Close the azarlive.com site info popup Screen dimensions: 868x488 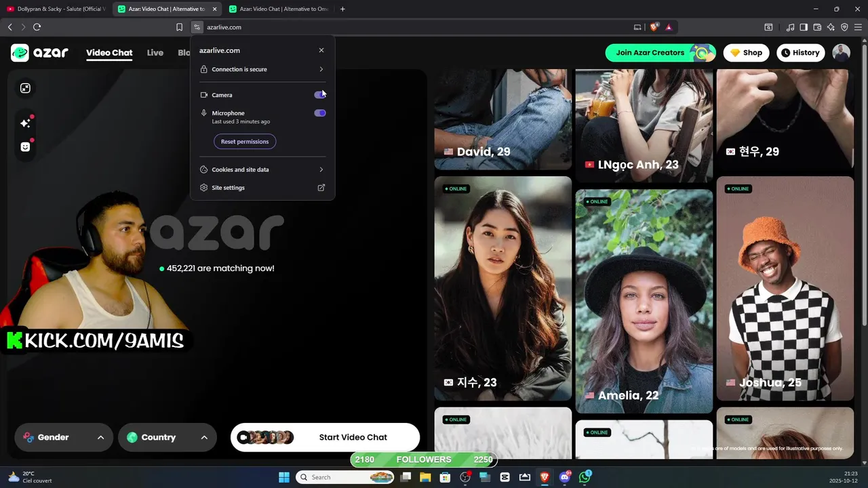[x=321, y=50]
